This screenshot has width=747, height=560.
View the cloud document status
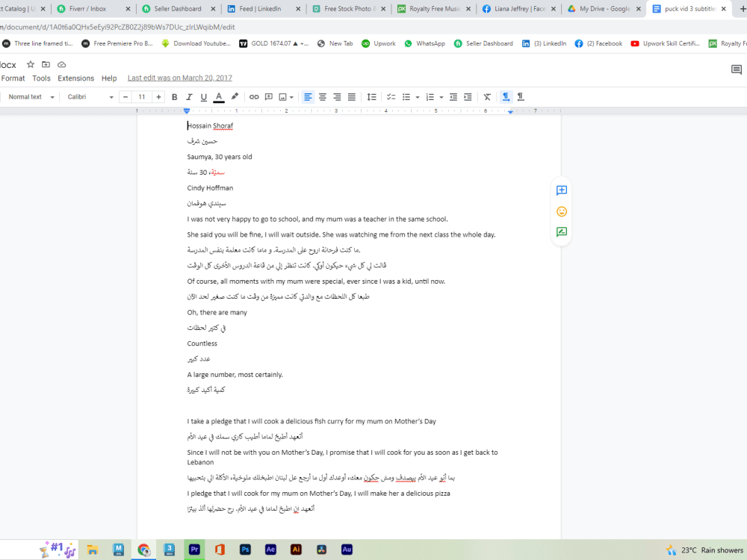[61, 64]
